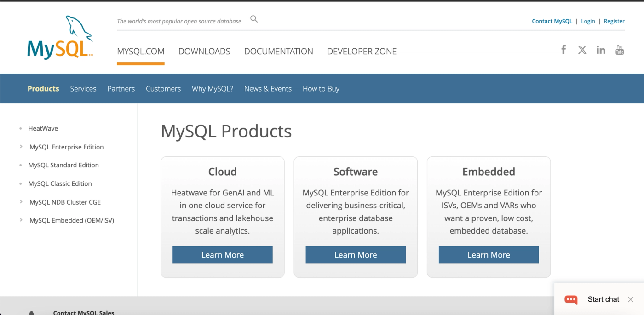Switch to the DEVELOPER ZONE tab
The image size is (644, 315).
click(x=362, y=52)
